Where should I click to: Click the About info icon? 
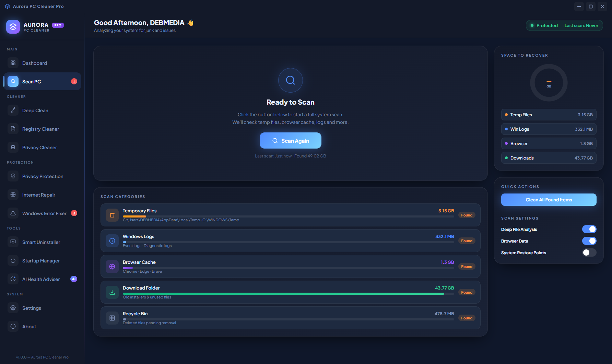pyautogui.click(x=13, y=326)
